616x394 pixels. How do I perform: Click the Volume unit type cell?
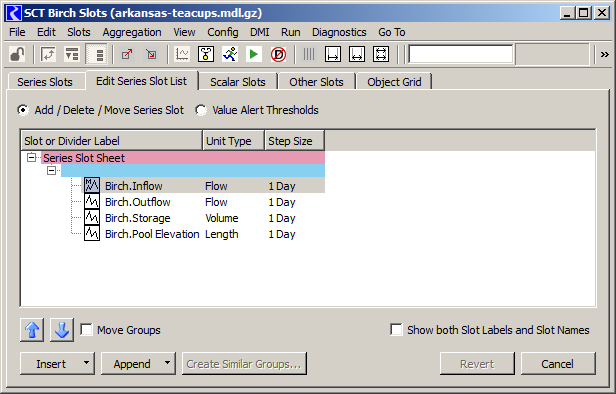pyautogui.click(x=222, y=218)
